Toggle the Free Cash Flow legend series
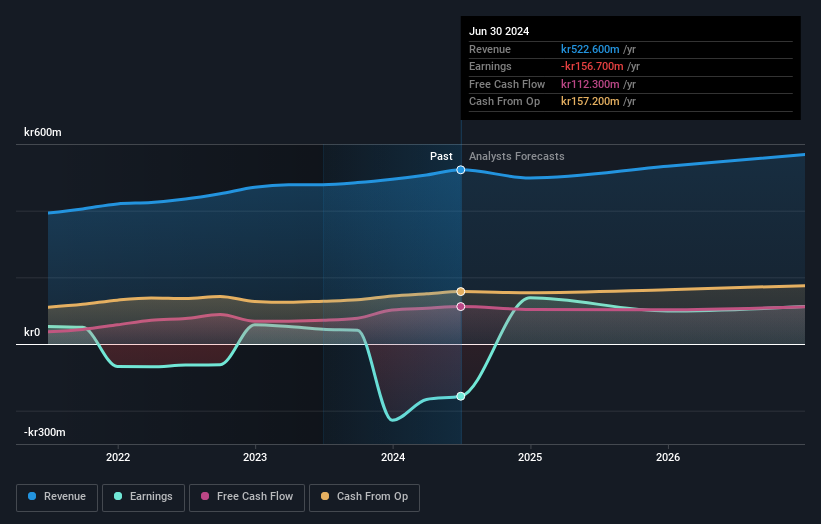 [x=247, y=497]
